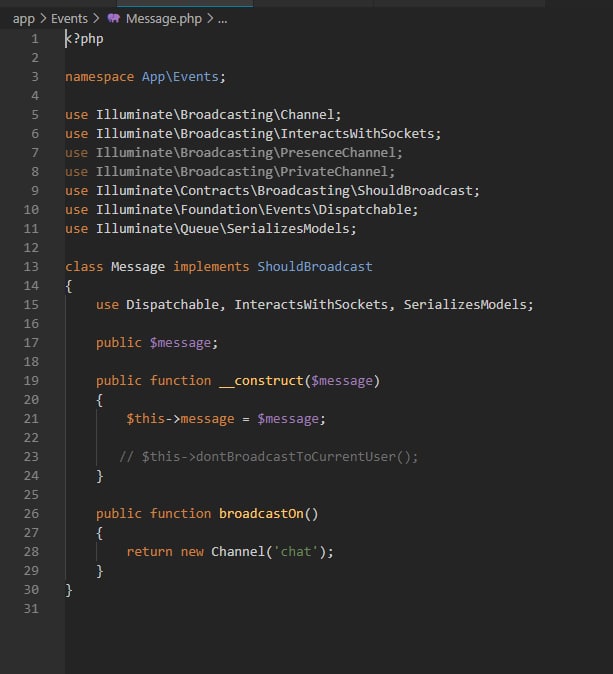Viewport: 613px width, 674px height.
Task: Click the chevron after 'app' breadcrumb
Action: pyautogui.click(x=43, y=18)
